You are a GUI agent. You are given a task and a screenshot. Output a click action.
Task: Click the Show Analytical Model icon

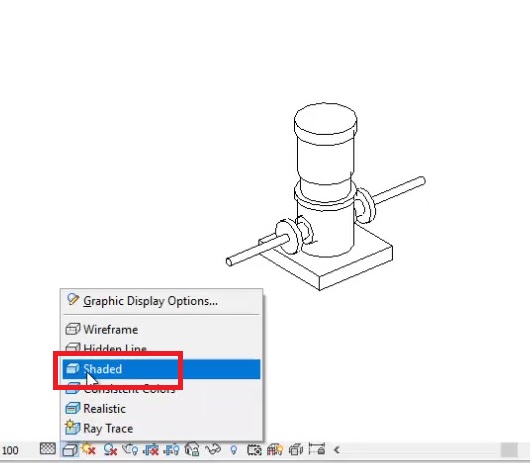click(275, 449)
